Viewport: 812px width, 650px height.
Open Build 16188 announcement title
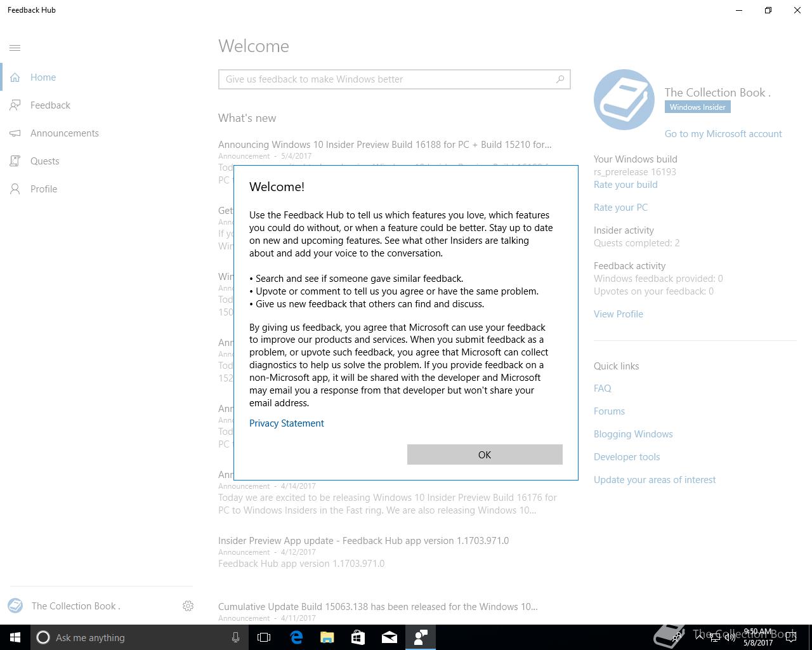384,145
